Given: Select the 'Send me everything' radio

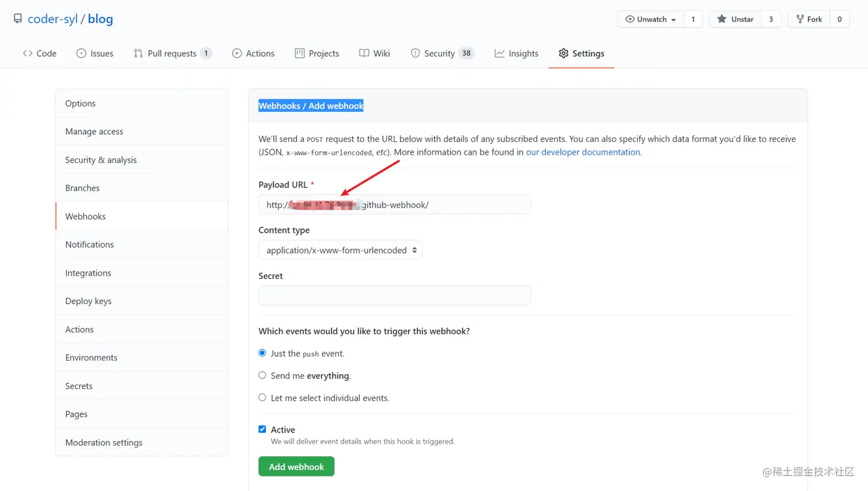Looking at the screenshot, I should pos(262,375).
